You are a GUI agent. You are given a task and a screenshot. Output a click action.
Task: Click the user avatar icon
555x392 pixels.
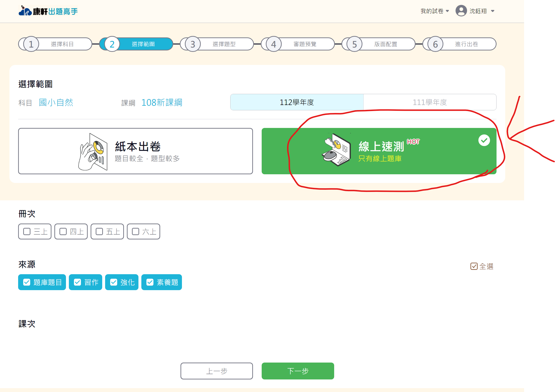tap(461, 11)
